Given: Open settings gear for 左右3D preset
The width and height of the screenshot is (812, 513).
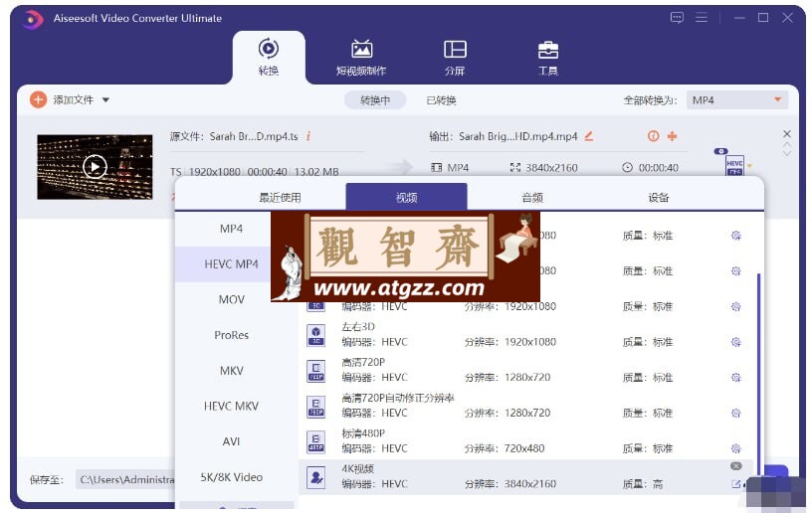Looking at the screenshot, I should point(736,342).
